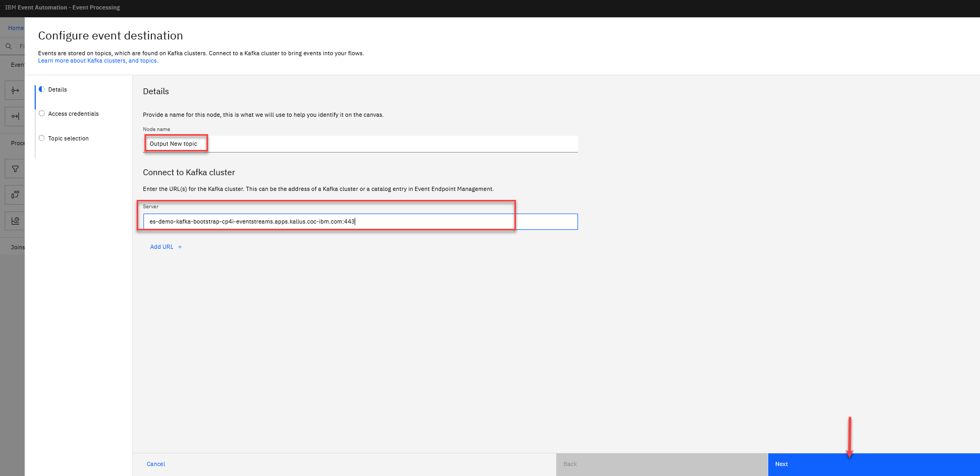Click the Details step progress indicator icon

[x=42, y=89]
